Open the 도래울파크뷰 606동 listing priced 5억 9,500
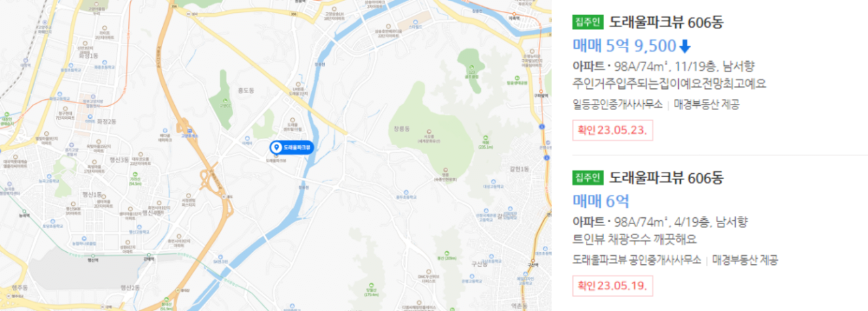Image resolution: width=868 pixels, height=311 pixels. click(x=667, y=22)
